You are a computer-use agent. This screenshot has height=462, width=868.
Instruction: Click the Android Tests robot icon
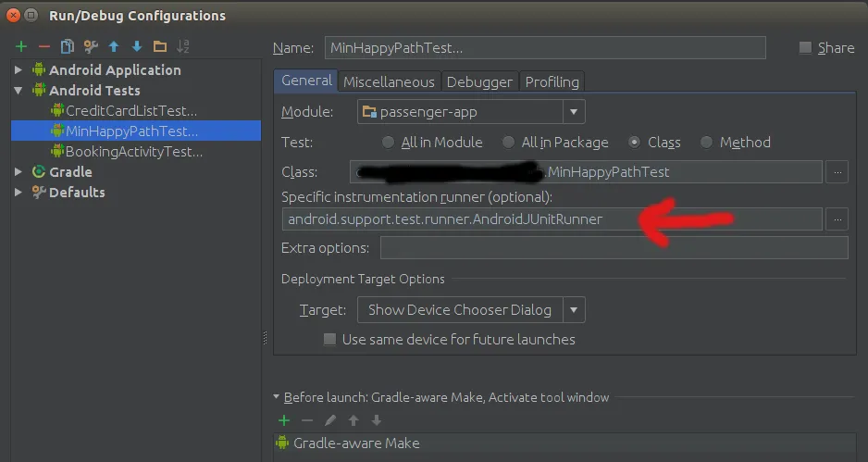[x=38, y=91]
